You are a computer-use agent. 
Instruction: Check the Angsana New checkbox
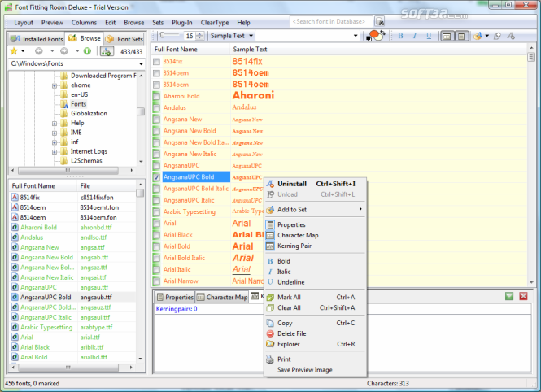point(157,120)
